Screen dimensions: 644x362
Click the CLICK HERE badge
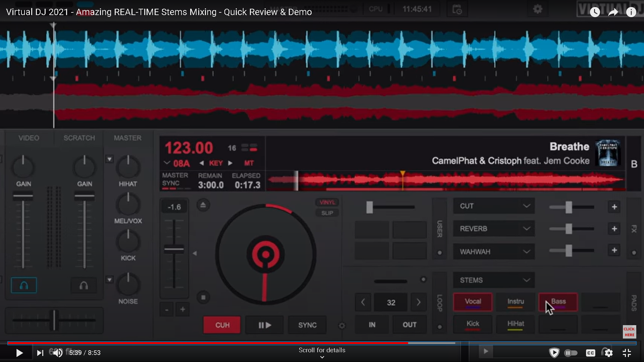pyautogui.click(x=629, y=332)
